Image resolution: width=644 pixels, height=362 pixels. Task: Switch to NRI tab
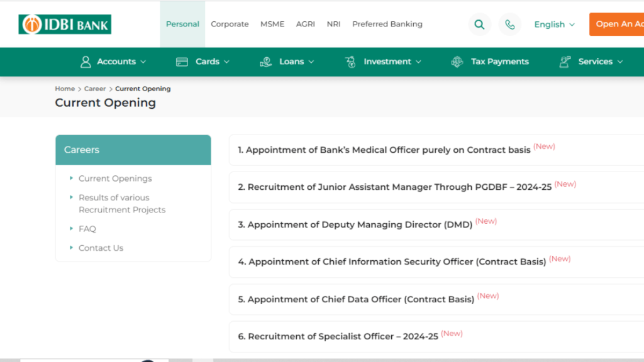coord(333,25)
